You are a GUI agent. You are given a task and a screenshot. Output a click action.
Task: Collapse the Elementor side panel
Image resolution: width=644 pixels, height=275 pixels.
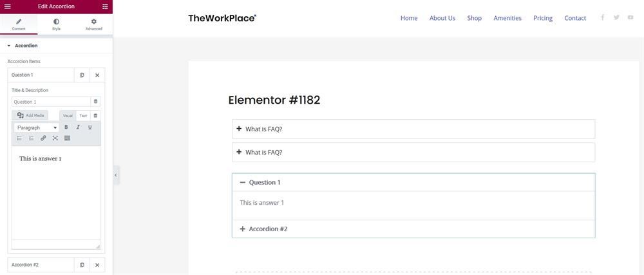(116, 175)
